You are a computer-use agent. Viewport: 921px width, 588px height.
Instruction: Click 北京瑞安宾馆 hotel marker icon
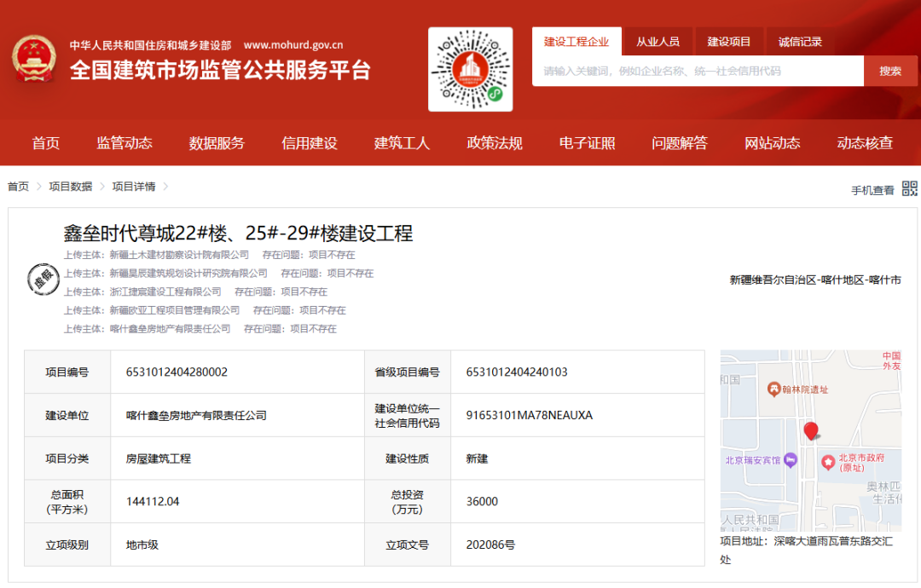click(791, 460)
